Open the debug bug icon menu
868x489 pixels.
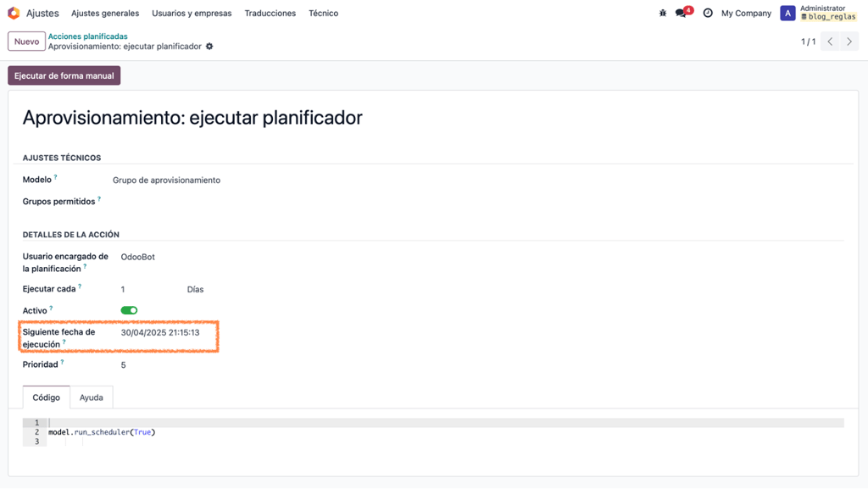pos(663,13)
